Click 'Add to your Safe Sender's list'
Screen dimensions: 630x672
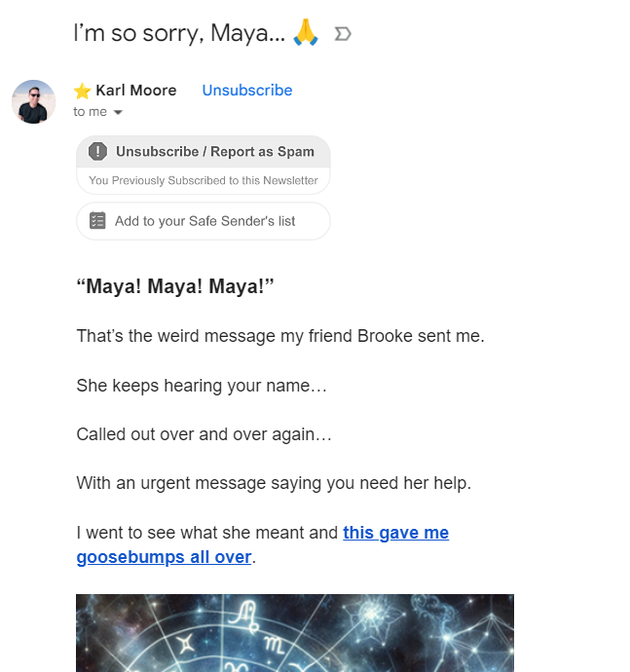coord(204,221)
